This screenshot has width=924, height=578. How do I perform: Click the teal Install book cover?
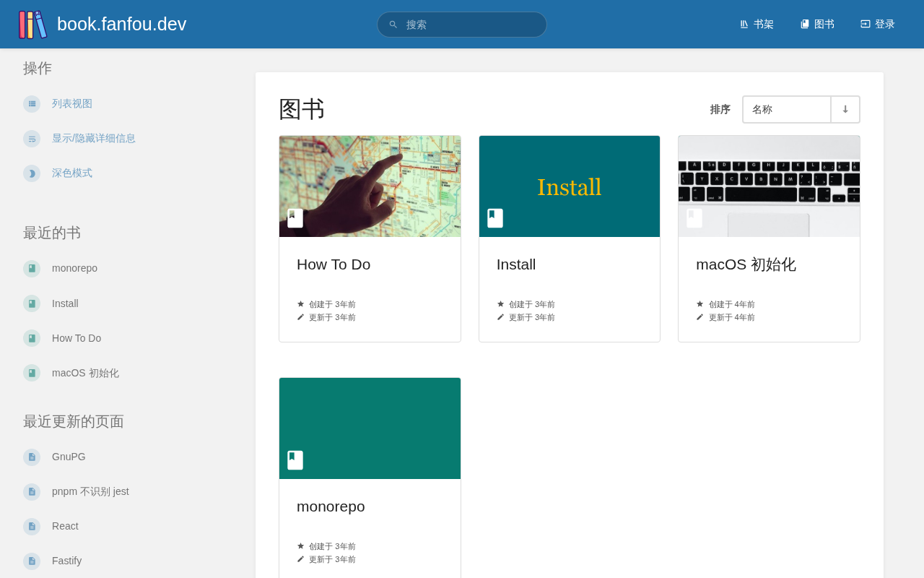coord(570,186)
